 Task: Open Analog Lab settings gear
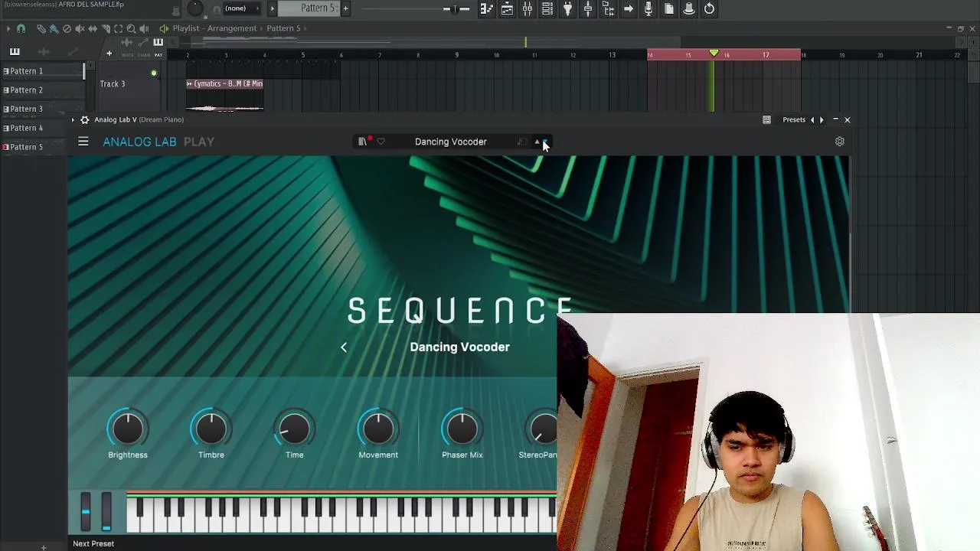pyautogui.click(x=839, y=142)
